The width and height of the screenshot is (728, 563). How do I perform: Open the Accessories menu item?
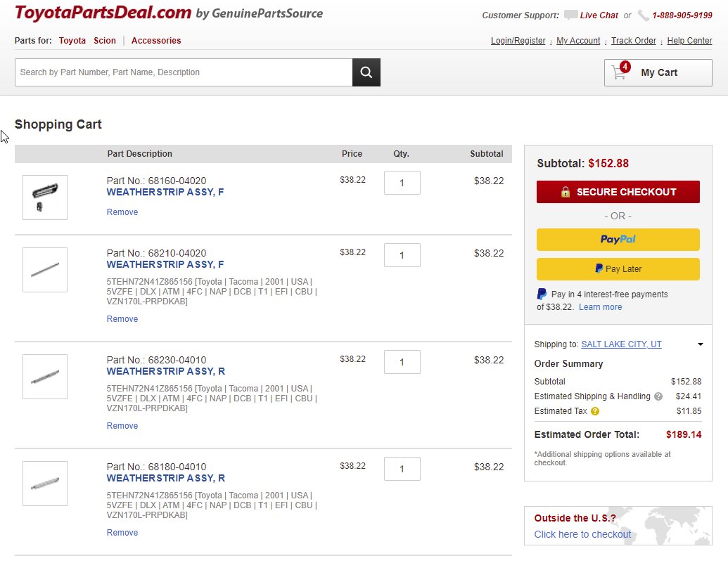[x=156, y=41]
